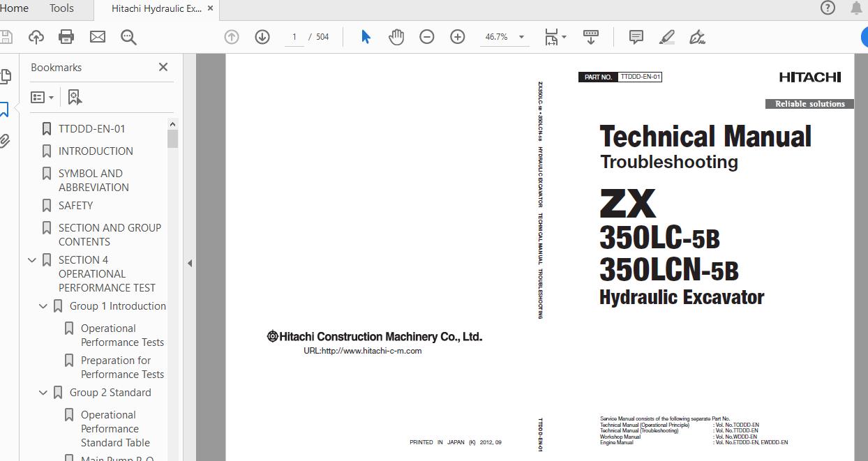Open SECTION AND GROUP CONTENTS bookmark
868x461 pixels.
click(x=110, y=235)
